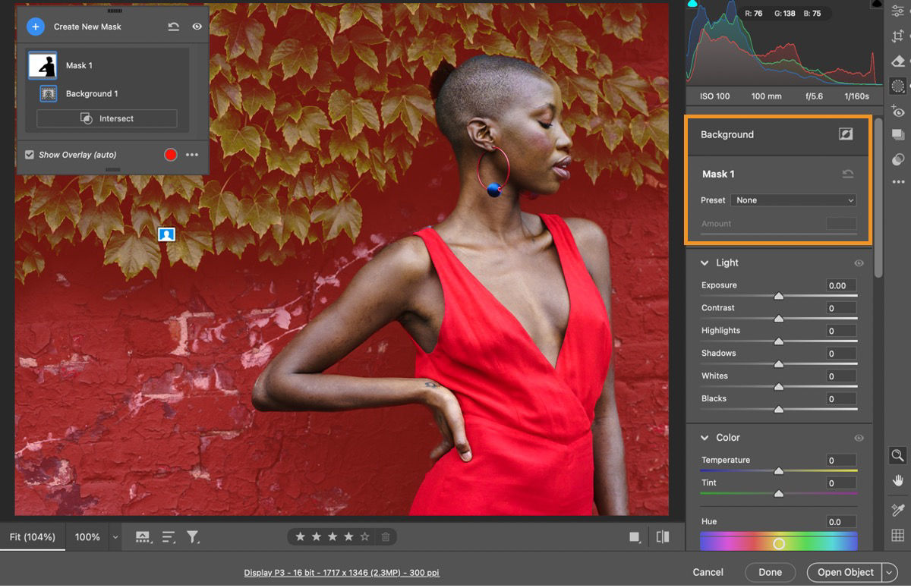Open the Preset dropdown under Mask 1

793,200
